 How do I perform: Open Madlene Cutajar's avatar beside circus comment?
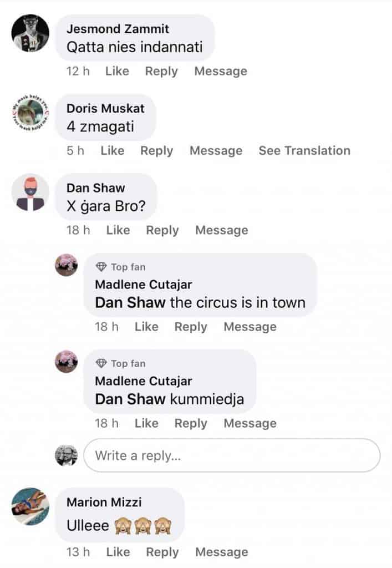pos(66,265)
